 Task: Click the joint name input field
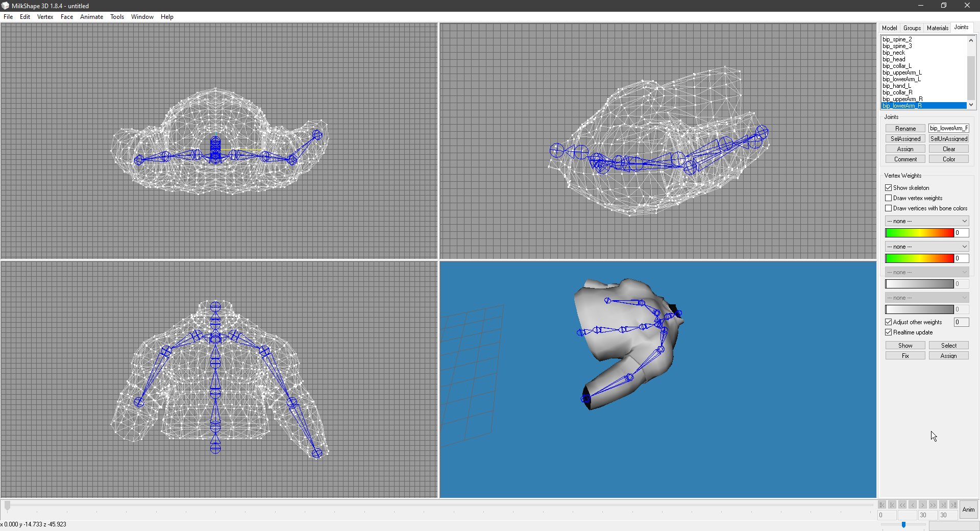(x=948, y=128)
